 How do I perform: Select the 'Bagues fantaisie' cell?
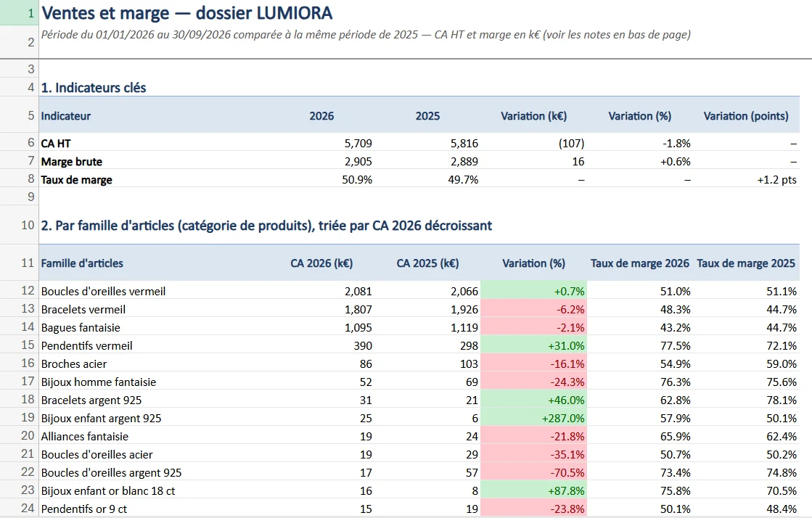pos(155,326)
